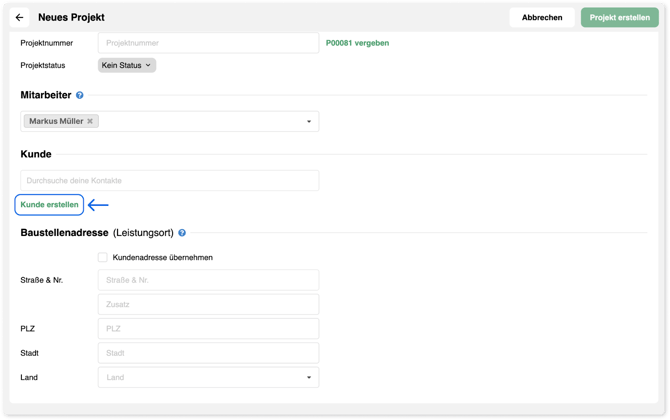This screenshot has width=670, height=420.
Task: Enable Kundenadresse übernehmen checkbox
Action: coord(103,257)
